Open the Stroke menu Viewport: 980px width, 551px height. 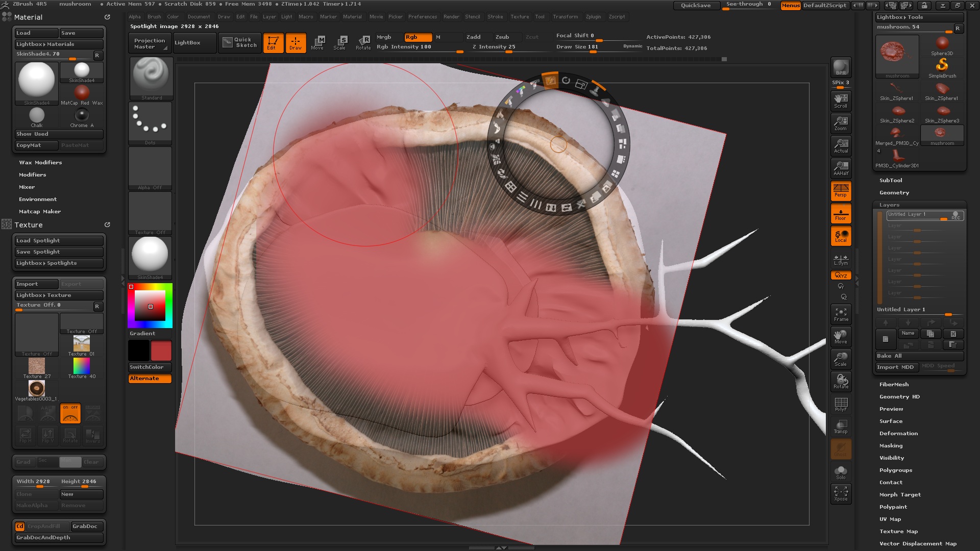[x=495, y=17]
